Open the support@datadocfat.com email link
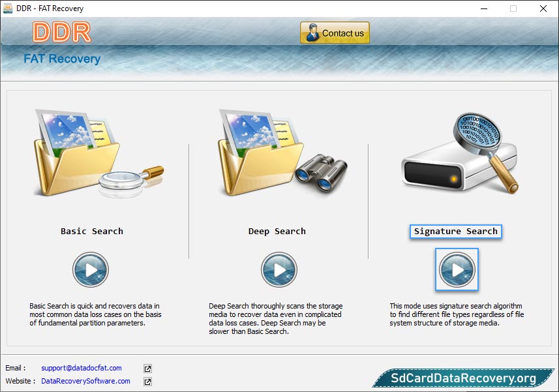The image size is (559, 392). tap(81, 368)
